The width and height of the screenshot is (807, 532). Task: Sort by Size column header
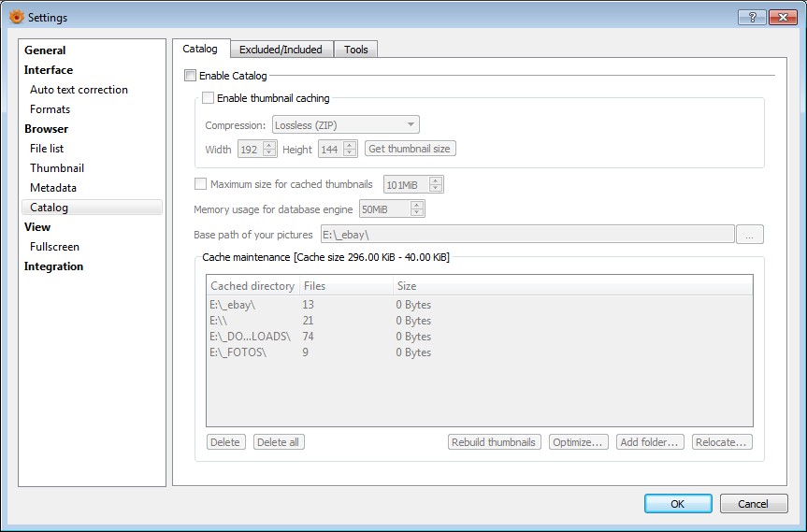click(573, 285)
